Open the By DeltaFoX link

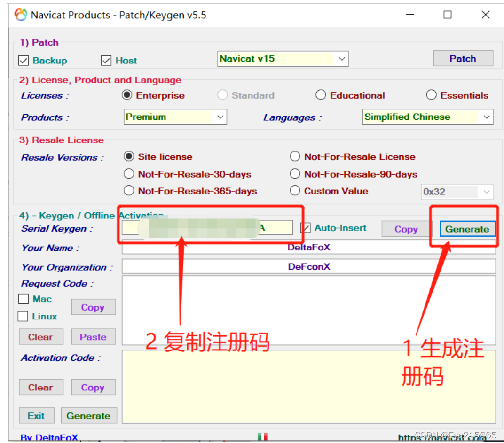49,437
